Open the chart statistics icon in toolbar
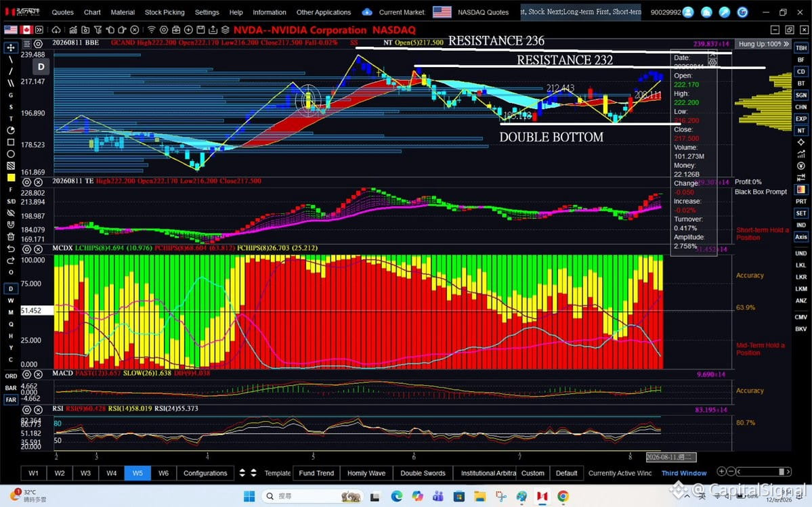This screenshot has width=812, height=507. (74, 30)
